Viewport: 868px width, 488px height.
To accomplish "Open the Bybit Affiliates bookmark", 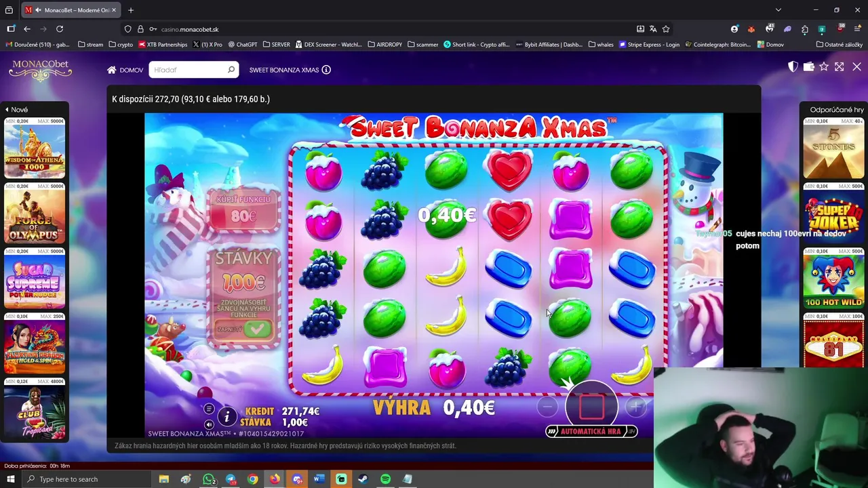I will coord(549,45).
